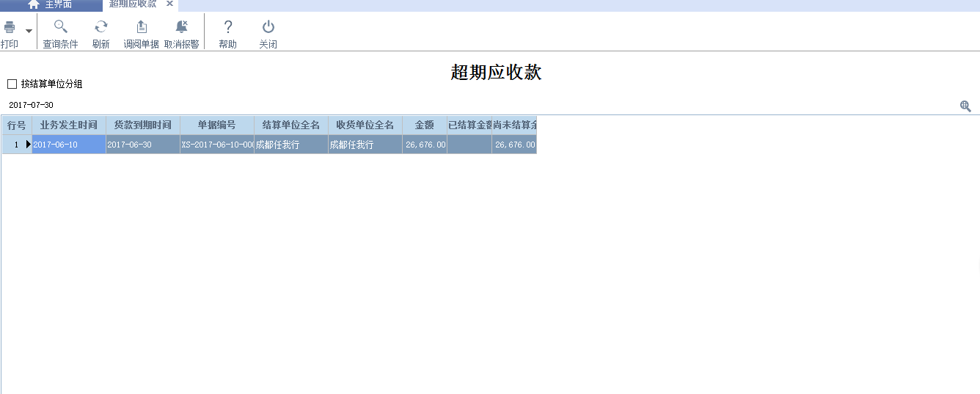
Task: Cancel alarm using 取消报警 bell icon
Action: [x=182, y=28]
